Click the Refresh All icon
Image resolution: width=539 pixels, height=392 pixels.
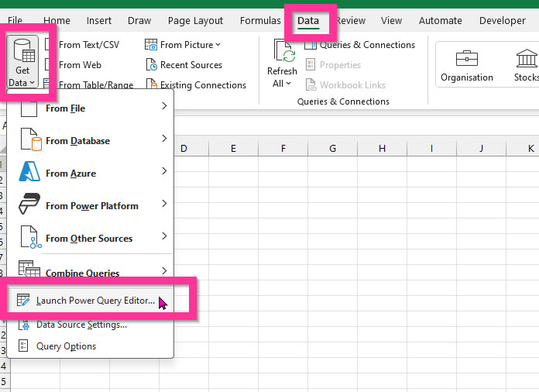pos(284,51)
